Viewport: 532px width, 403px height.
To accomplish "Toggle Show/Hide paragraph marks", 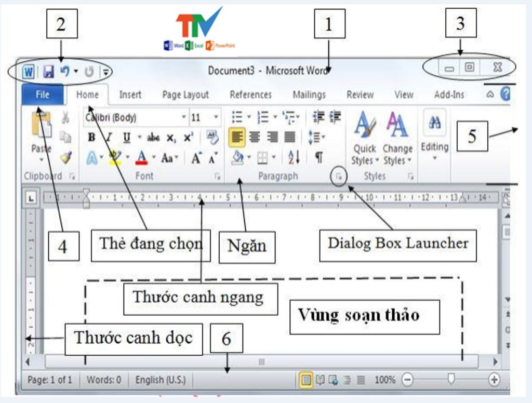I will (x=318, y=157).
